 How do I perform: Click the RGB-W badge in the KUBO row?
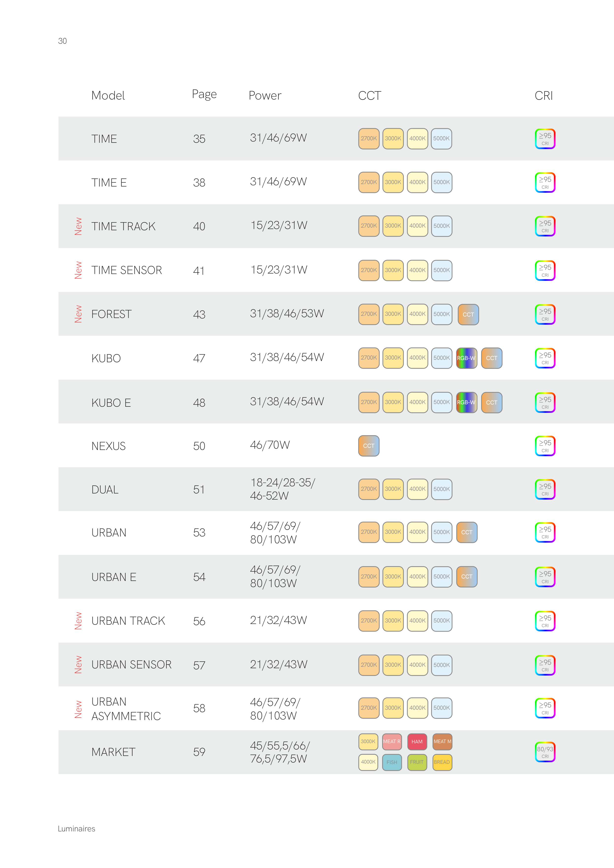click(466, 358)
